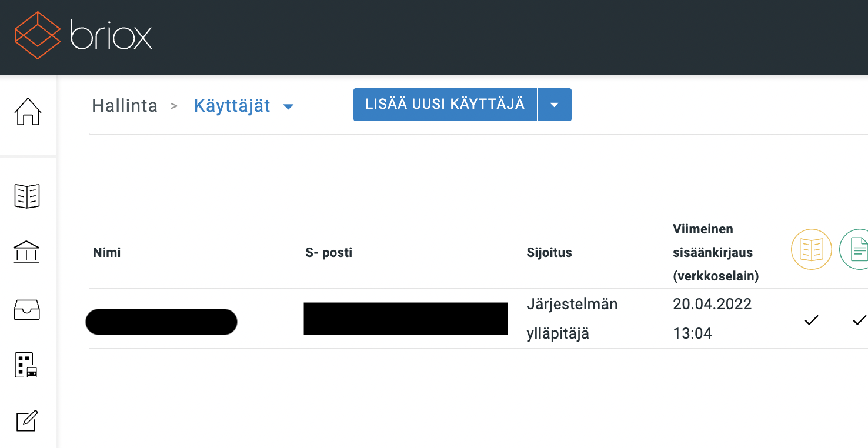
Task: Open the home page from the sidebar
Action: tap(27, 112)
